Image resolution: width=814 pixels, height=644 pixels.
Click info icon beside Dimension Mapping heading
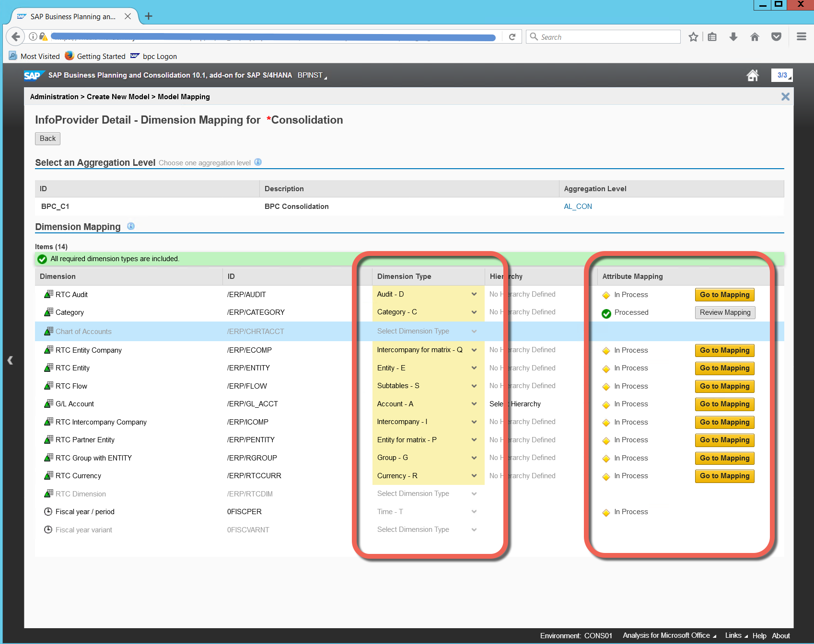[x=131, y=226]
